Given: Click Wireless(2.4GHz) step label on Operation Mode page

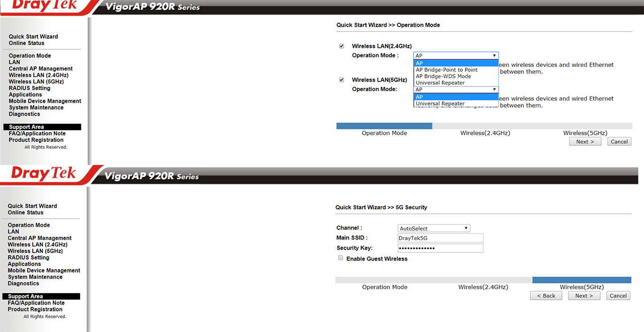Looking at the screenshot, I should [x=485, y=133].
